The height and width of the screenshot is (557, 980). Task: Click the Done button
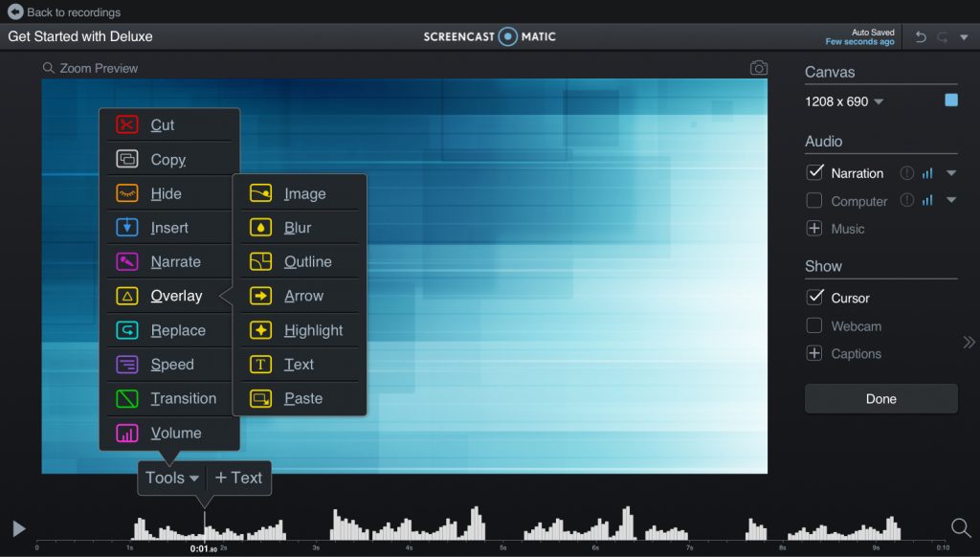pyautogui.click(x=880, y=399)
